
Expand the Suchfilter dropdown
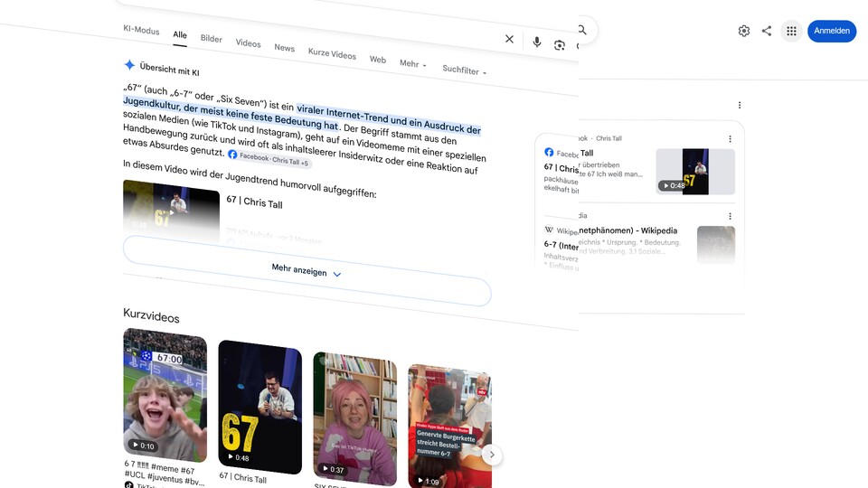point(464,70)
